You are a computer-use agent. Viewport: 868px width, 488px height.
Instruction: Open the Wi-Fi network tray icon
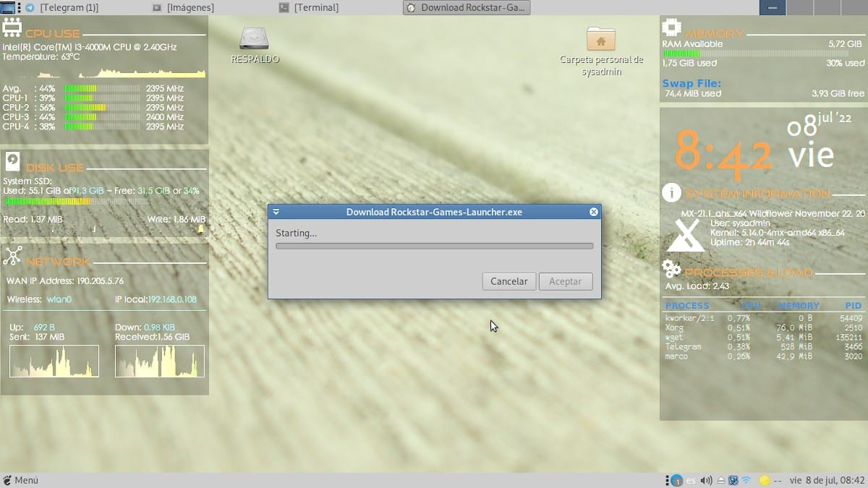coord(746,480)
